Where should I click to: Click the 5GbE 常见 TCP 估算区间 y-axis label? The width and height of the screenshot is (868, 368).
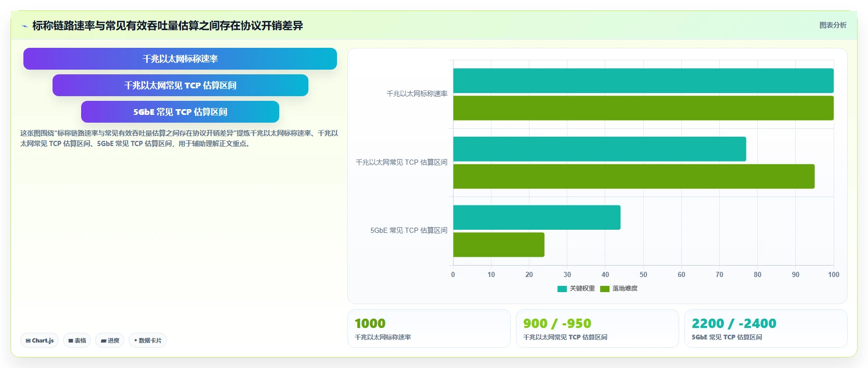coord(409,230)
